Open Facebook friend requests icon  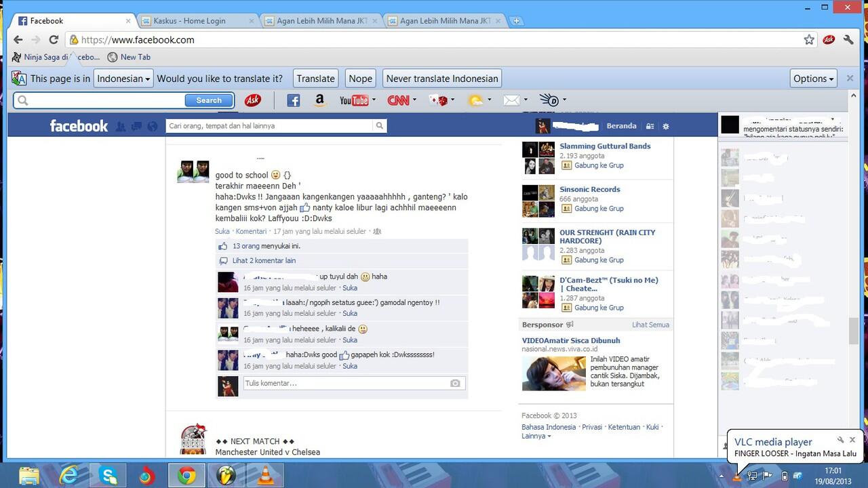coord(121,126)
